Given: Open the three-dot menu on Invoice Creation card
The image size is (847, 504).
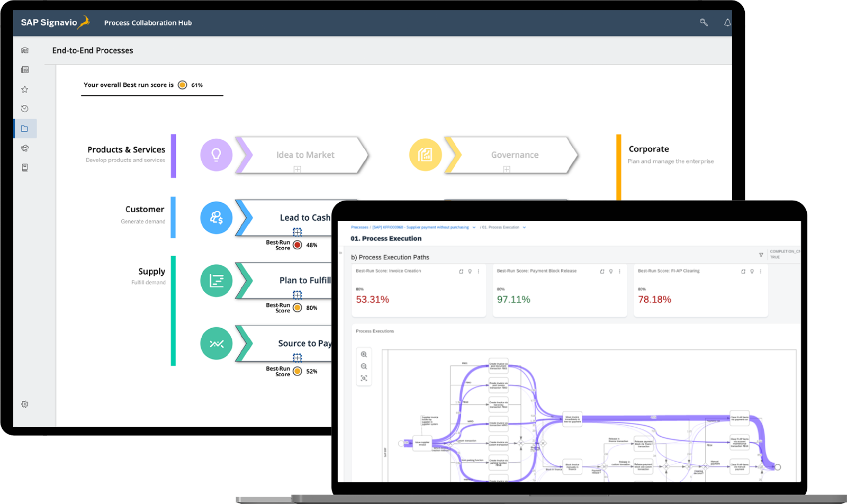Looking at the screenshot, I should pyautogui.click(x=479, y=271).
